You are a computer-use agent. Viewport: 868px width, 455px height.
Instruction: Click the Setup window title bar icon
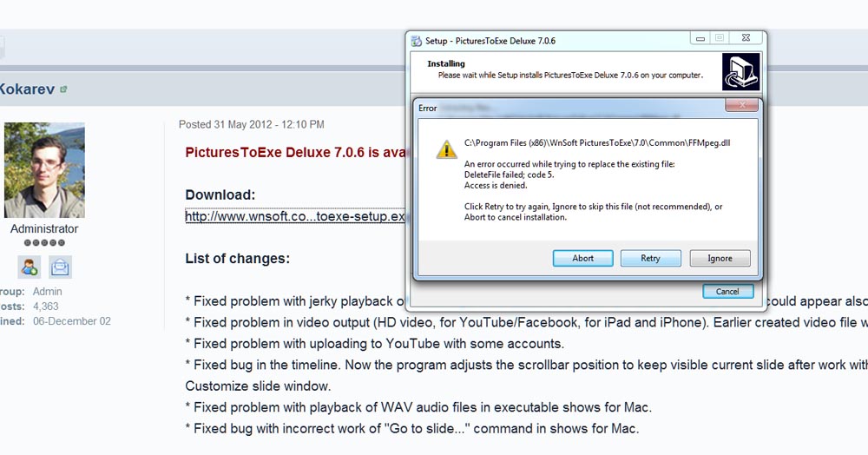[x=416, y=41]
